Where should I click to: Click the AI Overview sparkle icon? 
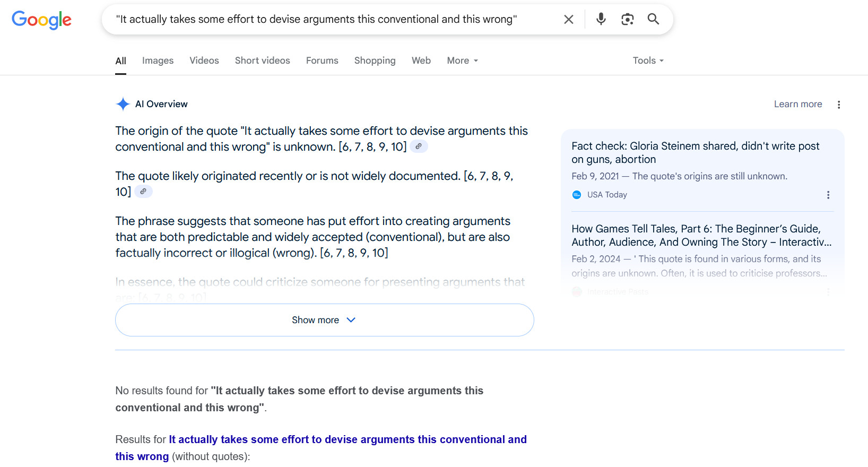point(123,104)
